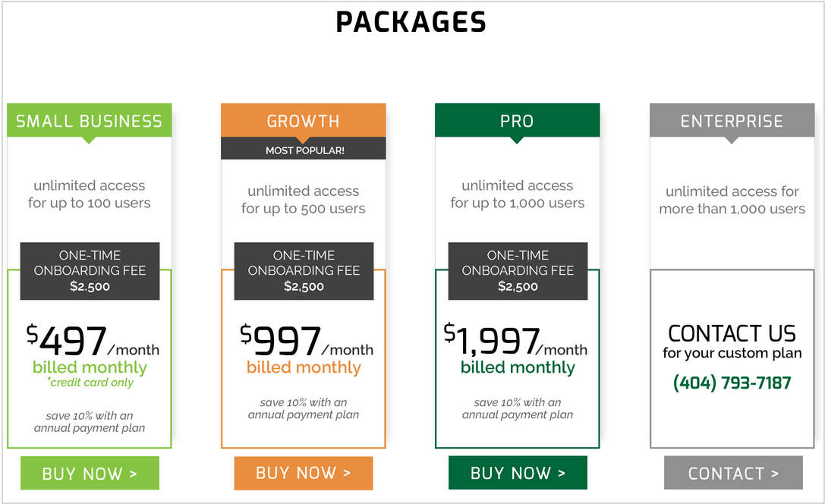Click the Pro plan annual savings note
This screenshot has width=825, height=504.
(518, 409)
